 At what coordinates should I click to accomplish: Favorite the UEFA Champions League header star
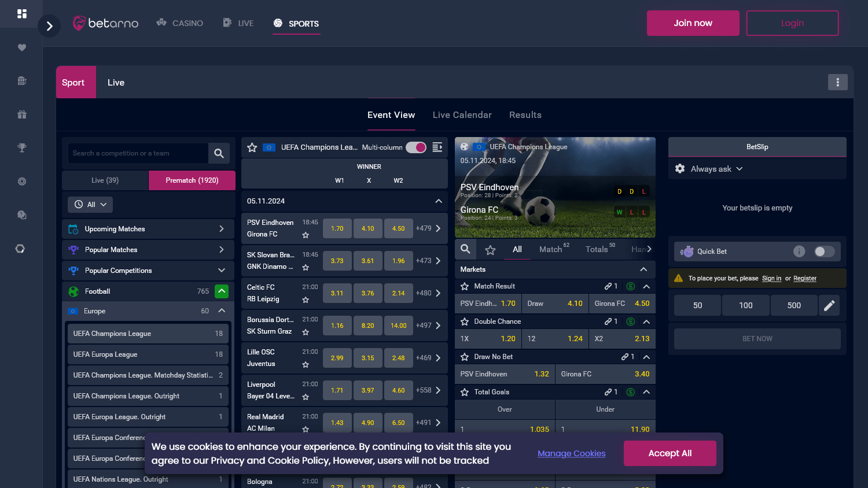coord(252,147)
